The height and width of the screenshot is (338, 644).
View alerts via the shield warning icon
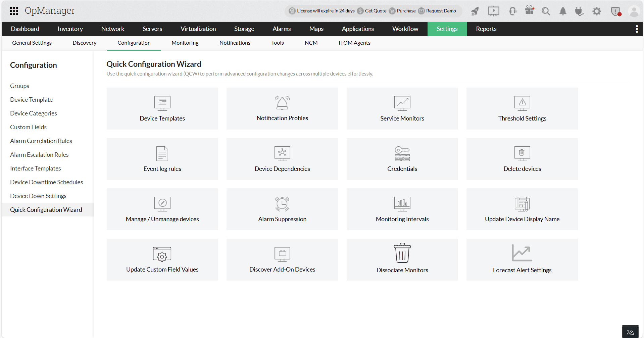(x=616, y=11)
